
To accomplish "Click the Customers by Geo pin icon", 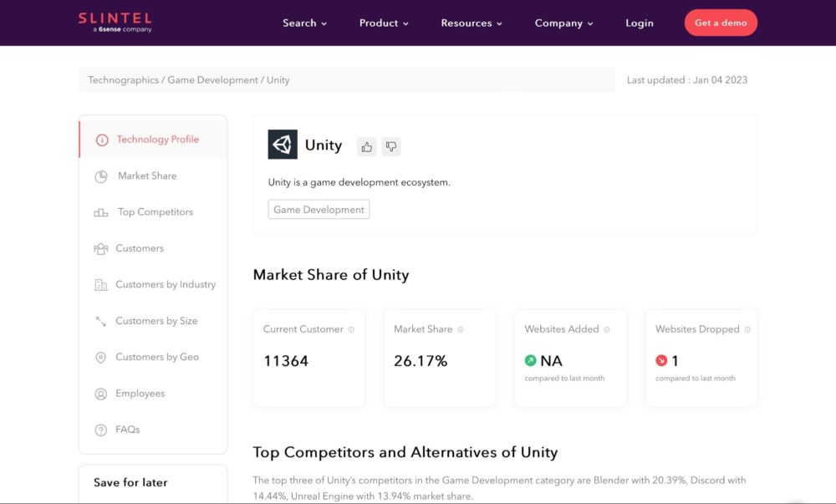I will coord(100,357).
